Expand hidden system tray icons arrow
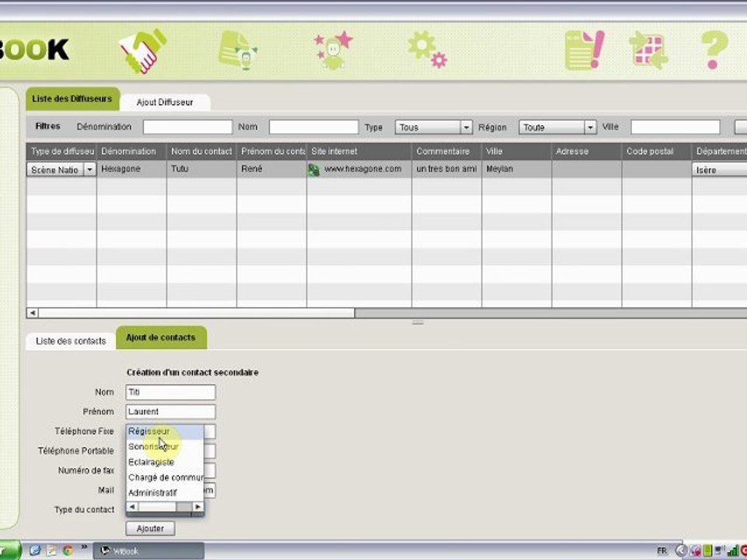747x560 pixels. click(x=682, y=551)
